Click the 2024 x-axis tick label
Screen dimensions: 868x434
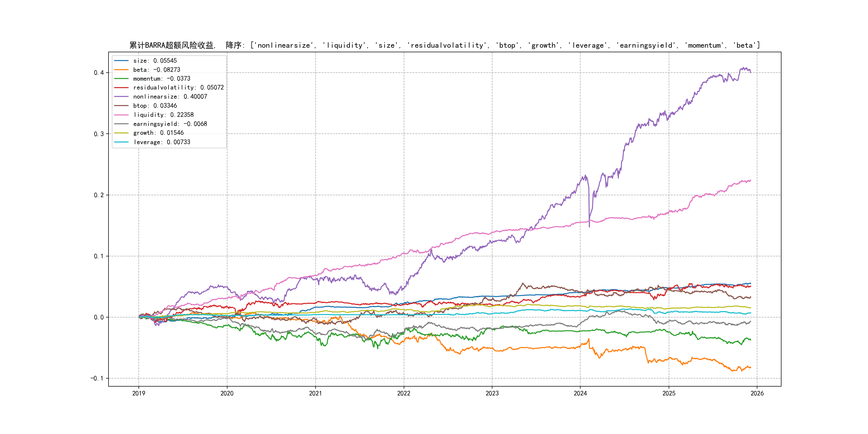click(580, 393)
